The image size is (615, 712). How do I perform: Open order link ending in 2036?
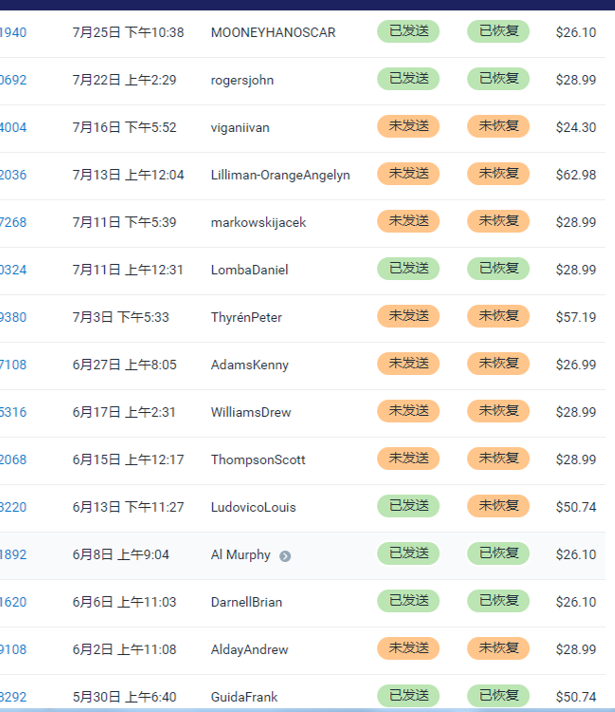coord(13,175)
